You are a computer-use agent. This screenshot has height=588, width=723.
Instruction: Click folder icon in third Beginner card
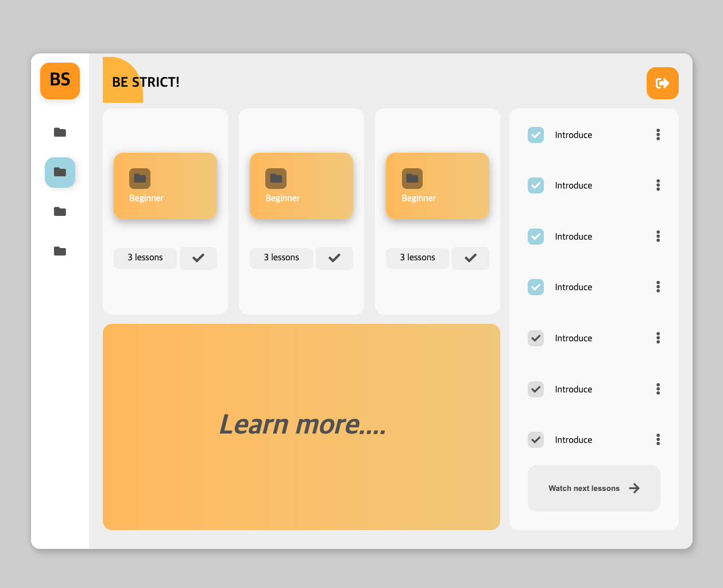coord(412,179)
